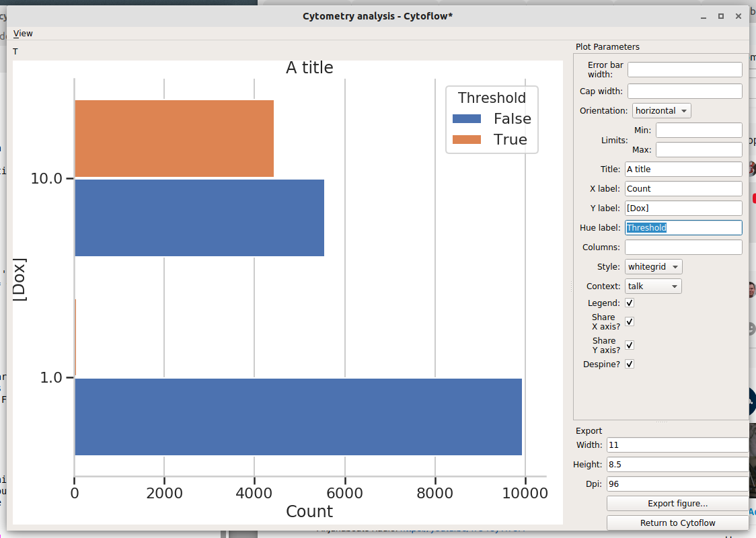The image size is (756, 538).
Task: Click the Hue label input field
Action: [683, 227]
